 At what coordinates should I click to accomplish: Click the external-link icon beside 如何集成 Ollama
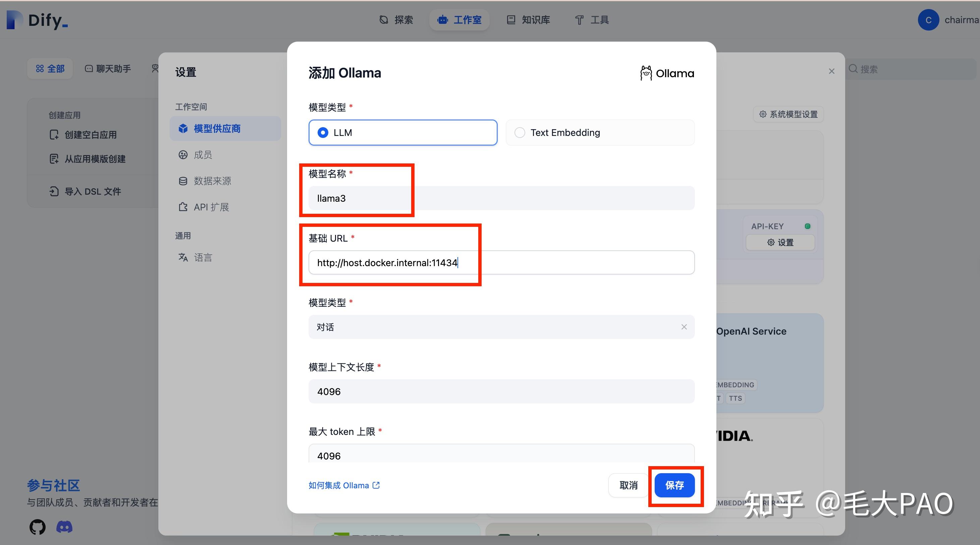pos(376,485)
